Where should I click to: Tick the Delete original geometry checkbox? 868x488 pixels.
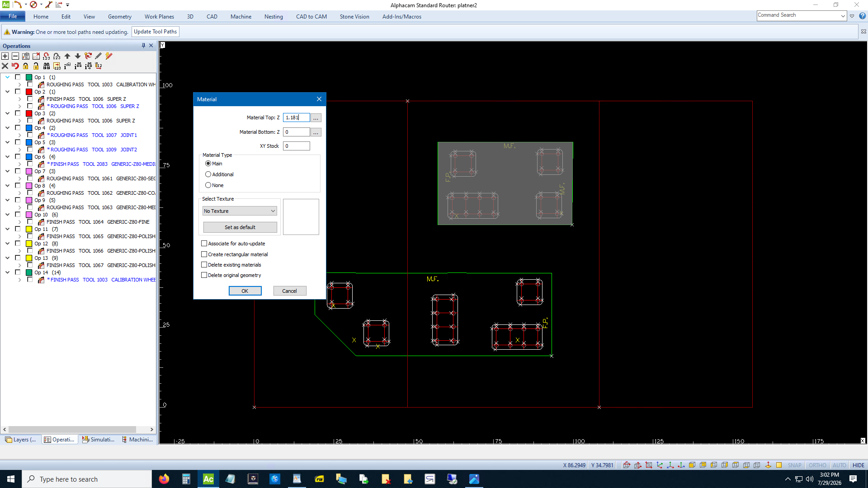204,275
